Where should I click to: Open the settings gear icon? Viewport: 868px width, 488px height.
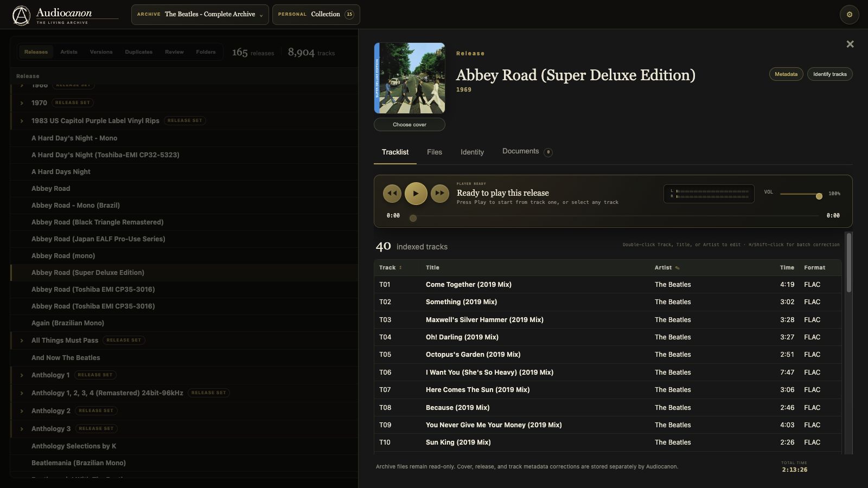tap(849, 15)
